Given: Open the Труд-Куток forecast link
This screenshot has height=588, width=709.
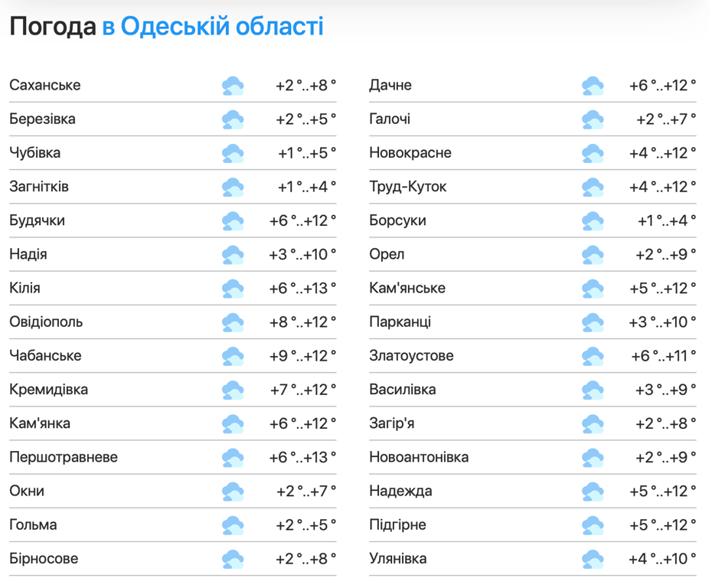Looking at the screenshot, I should 407,187.
